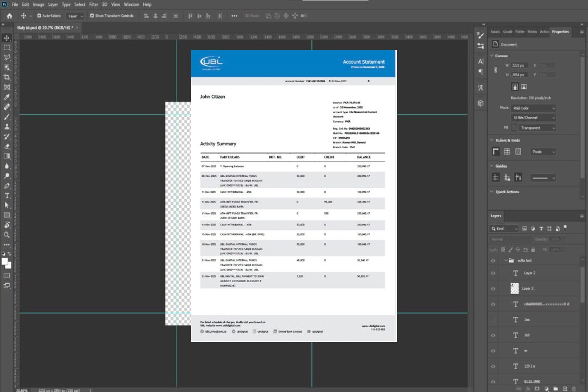
Task: Select the Horizontal Type tool
Action: [7, 195]
